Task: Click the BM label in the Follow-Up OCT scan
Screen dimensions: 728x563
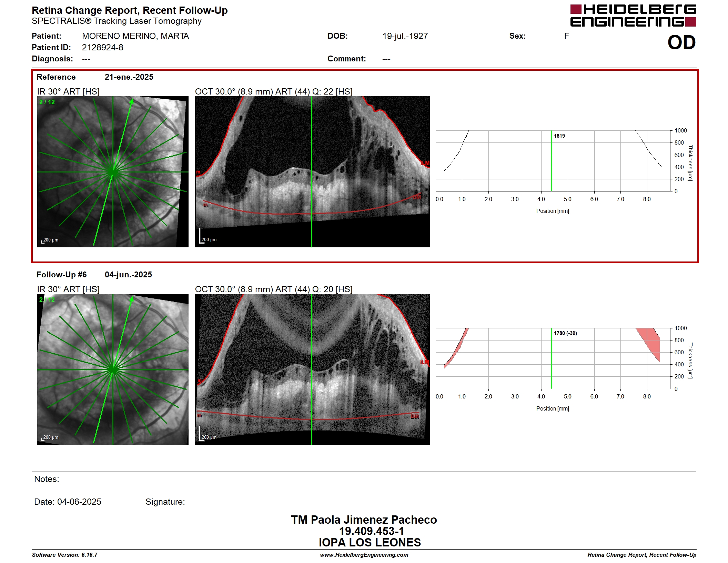Action: coord(415,417)
